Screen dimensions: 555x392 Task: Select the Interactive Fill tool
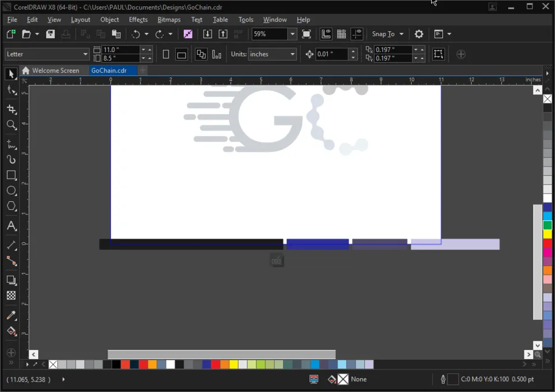click(x=11, y=331)
